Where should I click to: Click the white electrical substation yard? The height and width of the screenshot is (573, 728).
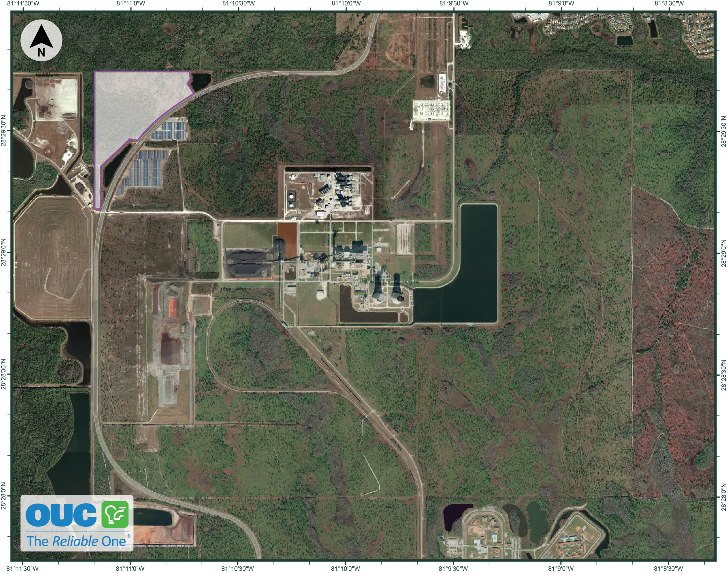tap(431, 111)
